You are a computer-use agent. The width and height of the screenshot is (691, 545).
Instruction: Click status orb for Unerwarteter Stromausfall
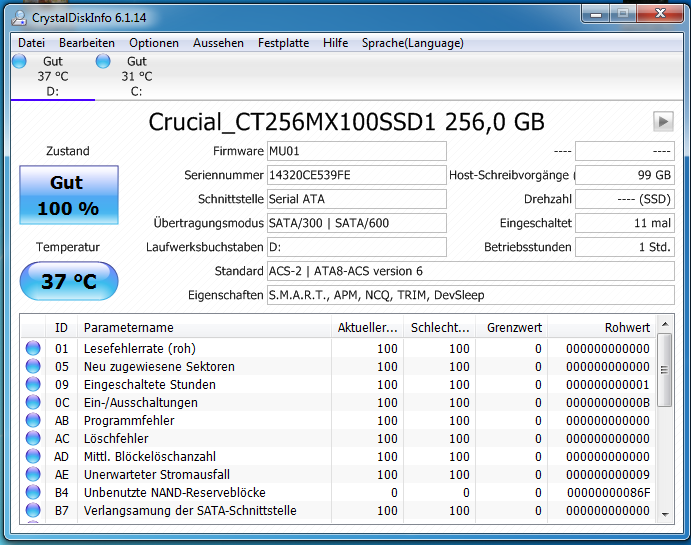(x=33, y=475)
